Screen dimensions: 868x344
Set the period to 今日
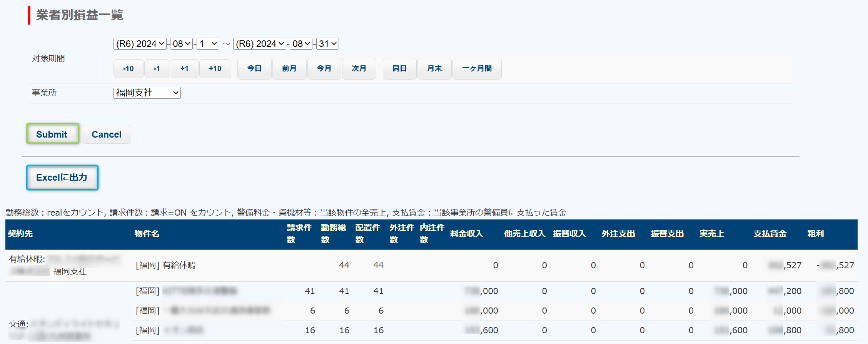pyautogui.click(x=254, y=69)
